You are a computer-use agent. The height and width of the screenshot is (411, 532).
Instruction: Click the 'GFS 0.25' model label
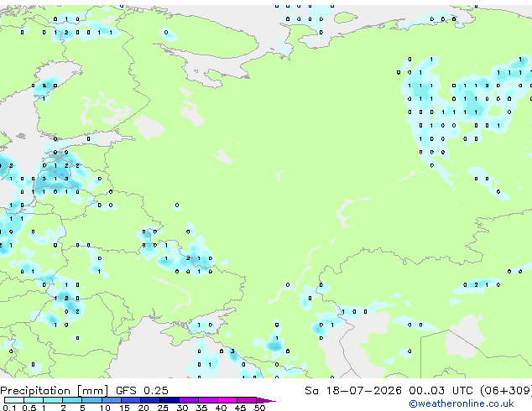[x=142, y=391]
